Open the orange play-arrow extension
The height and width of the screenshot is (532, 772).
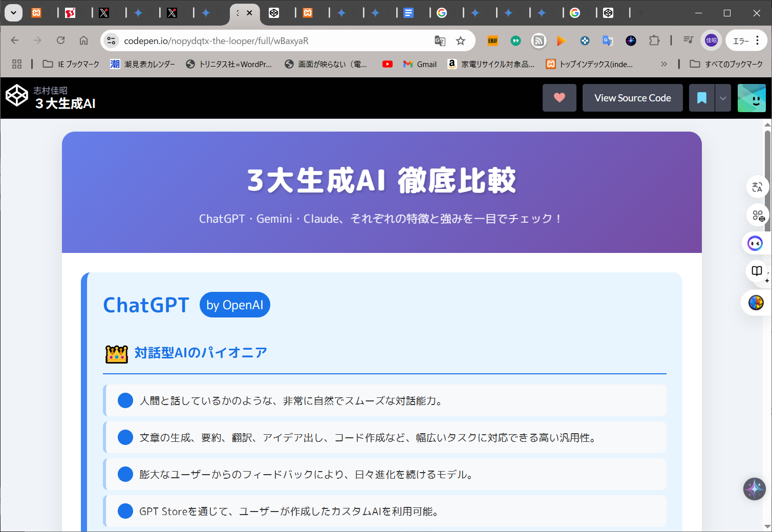pos(562,40)
